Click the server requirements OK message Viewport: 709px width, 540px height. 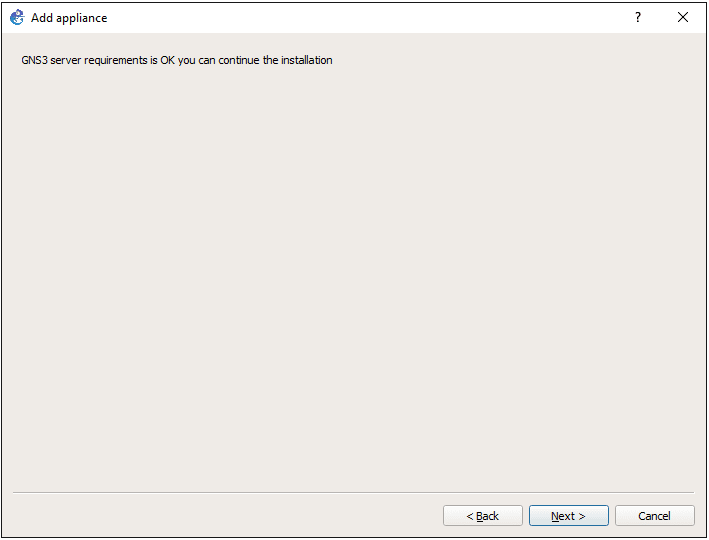[x=177, y=60]
